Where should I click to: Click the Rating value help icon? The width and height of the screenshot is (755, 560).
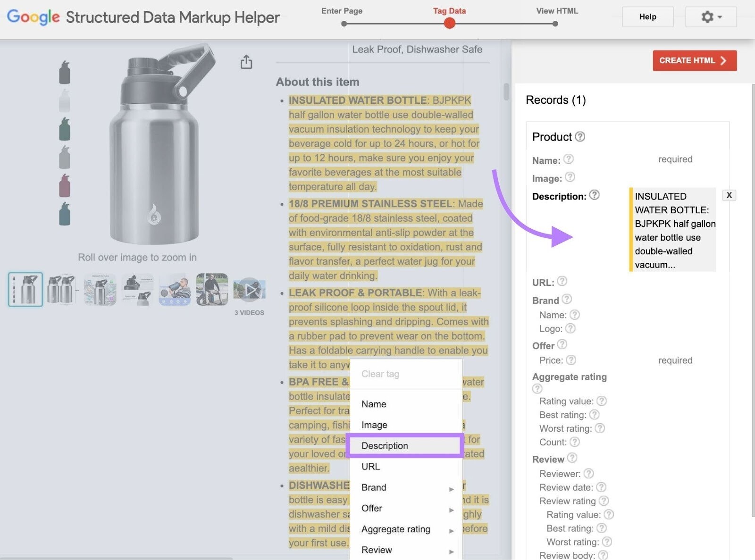[602, 401]
